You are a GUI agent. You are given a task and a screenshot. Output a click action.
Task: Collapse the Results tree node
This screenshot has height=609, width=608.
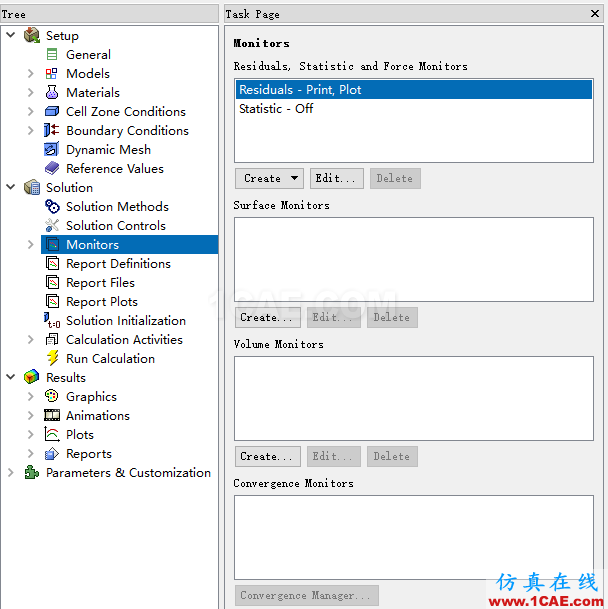[11, 377]
